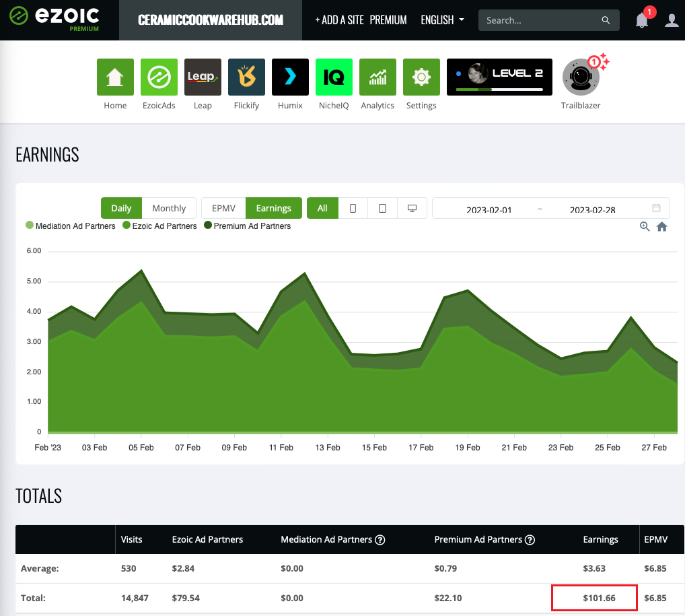Click the site name CERAMICCOOKWAREHUB.COM
The height and width of the screenshot is (616, 685).
pos(211,20)
